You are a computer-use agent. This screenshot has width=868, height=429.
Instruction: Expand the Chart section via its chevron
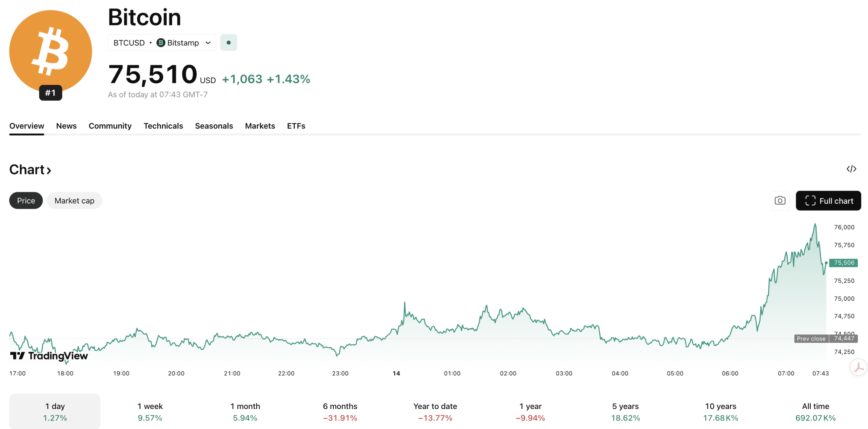tap(49, 170)
